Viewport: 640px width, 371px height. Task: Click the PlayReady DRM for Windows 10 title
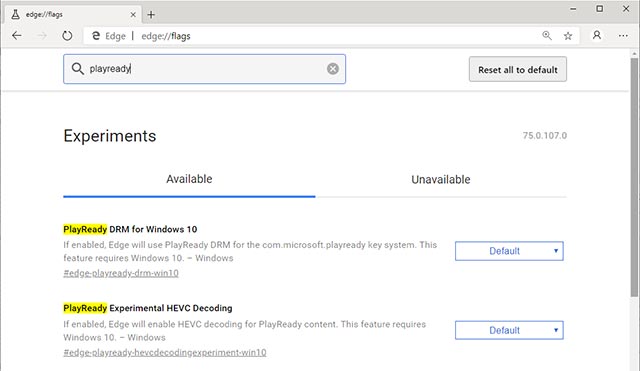[x=130, y=229]
